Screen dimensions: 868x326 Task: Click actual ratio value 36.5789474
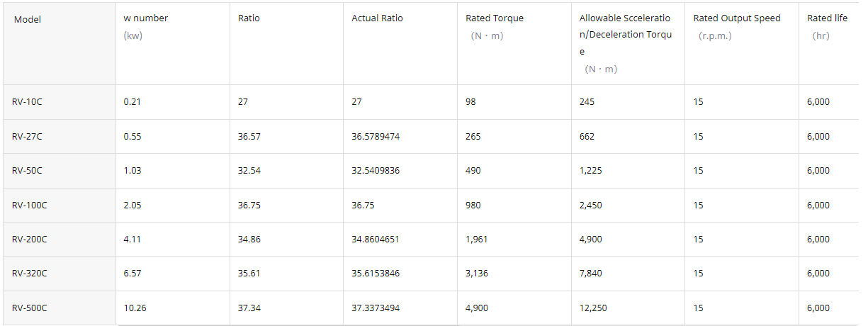376,137
